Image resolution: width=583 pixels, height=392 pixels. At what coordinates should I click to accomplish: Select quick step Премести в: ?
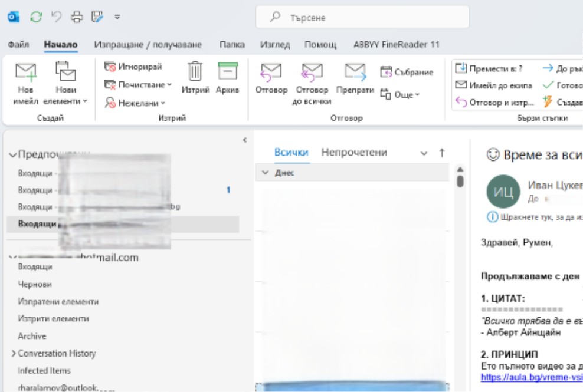click(489, 68)
